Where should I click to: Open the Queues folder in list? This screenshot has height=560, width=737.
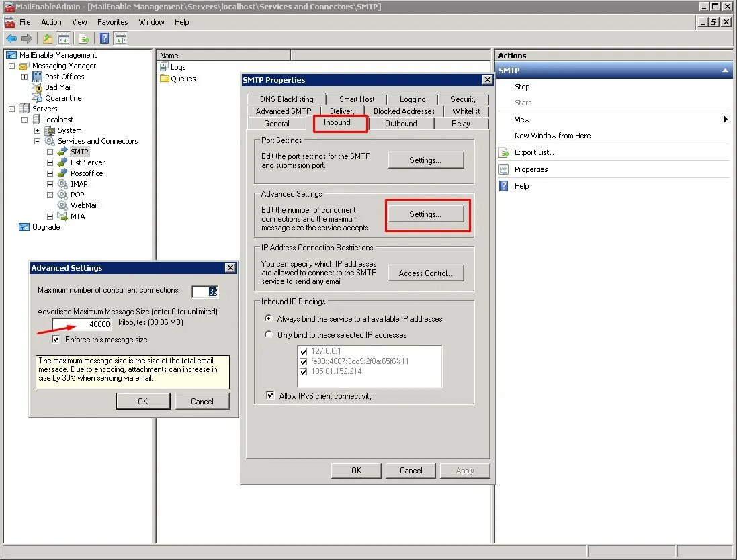pyautogui.click(x=177, y=79)
